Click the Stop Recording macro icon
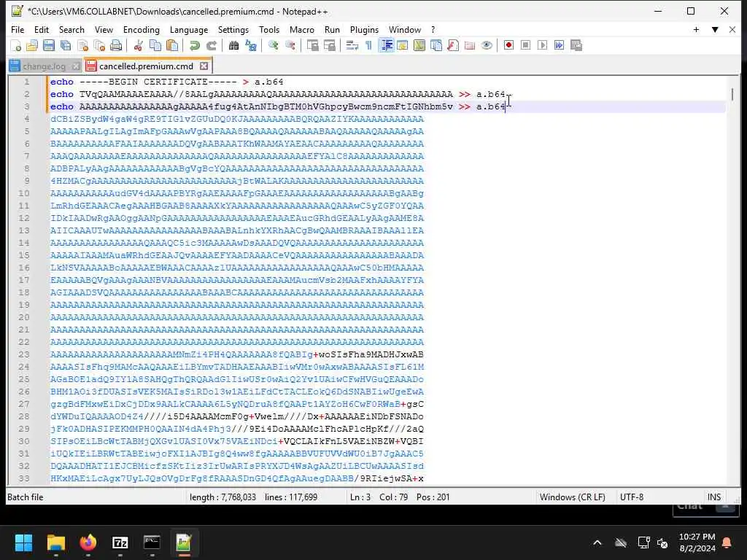747x560 pixels. pos(525,45)
